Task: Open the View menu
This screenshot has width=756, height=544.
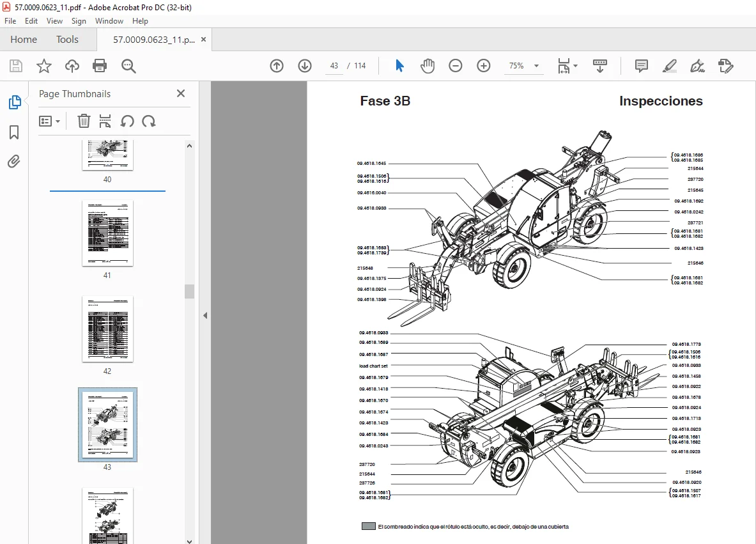Action: coord(54,20)
